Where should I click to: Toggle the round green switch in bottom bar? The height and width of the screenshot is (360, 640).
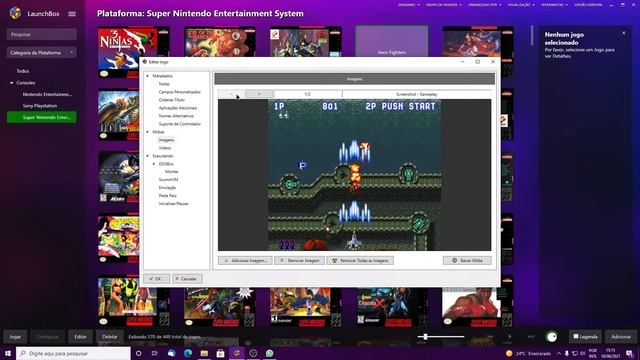click(x=551, y=337)
